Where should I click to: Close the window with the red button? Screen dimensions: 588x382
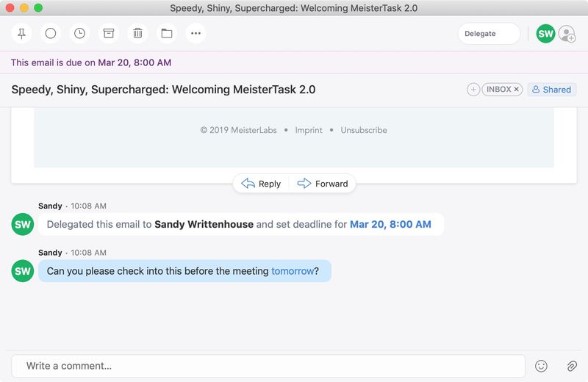pos(10,8)
